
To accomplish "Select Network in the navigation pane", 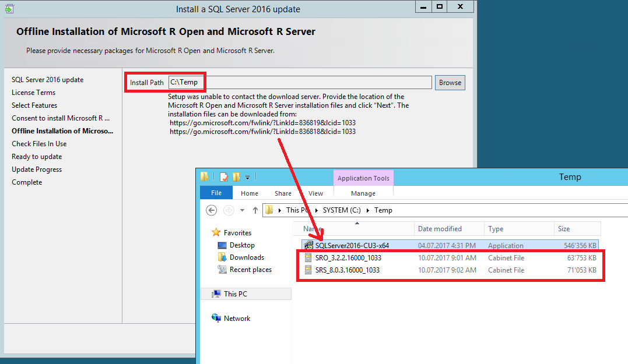I will click(237, 319).
